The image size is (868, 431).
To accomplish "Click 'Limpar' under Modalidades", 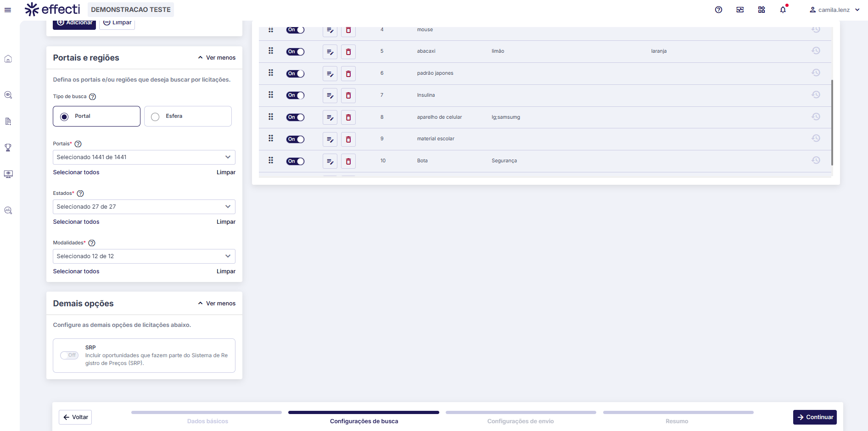I will point(226,271).
